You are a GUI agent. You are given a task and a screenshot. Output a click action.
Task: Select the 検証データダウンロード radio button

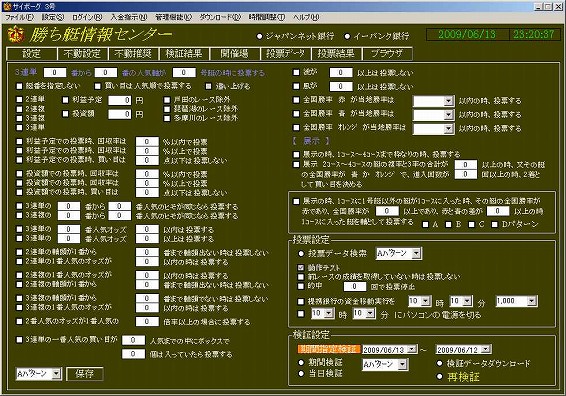click(439, 363)
